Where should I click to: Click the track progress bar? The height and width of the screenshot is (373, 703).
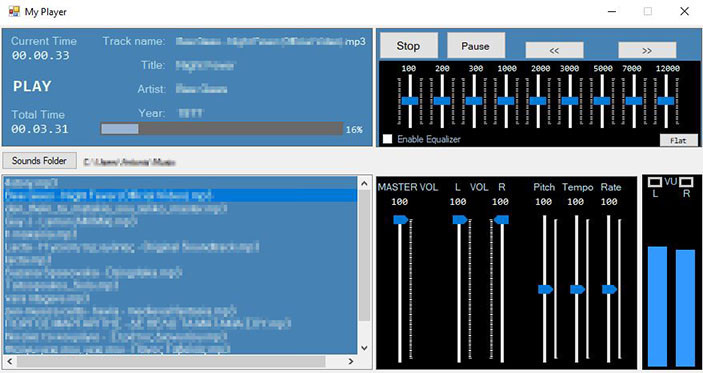221,129
